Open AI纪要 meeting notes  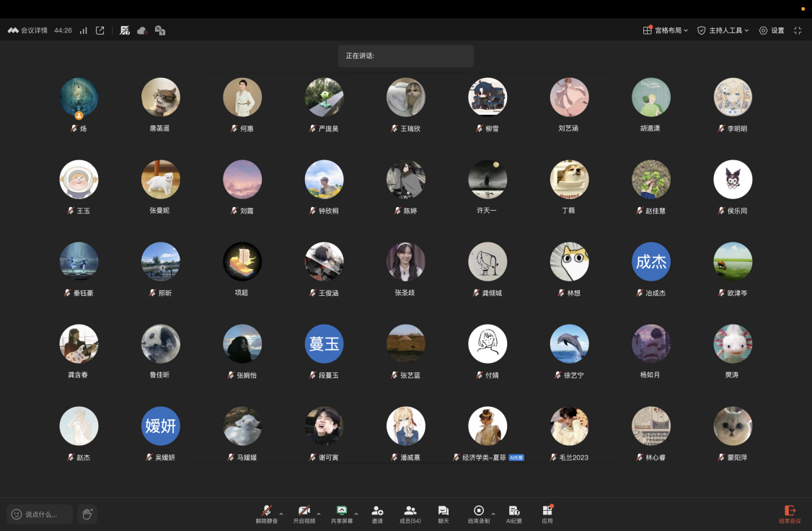coord(513,514)
